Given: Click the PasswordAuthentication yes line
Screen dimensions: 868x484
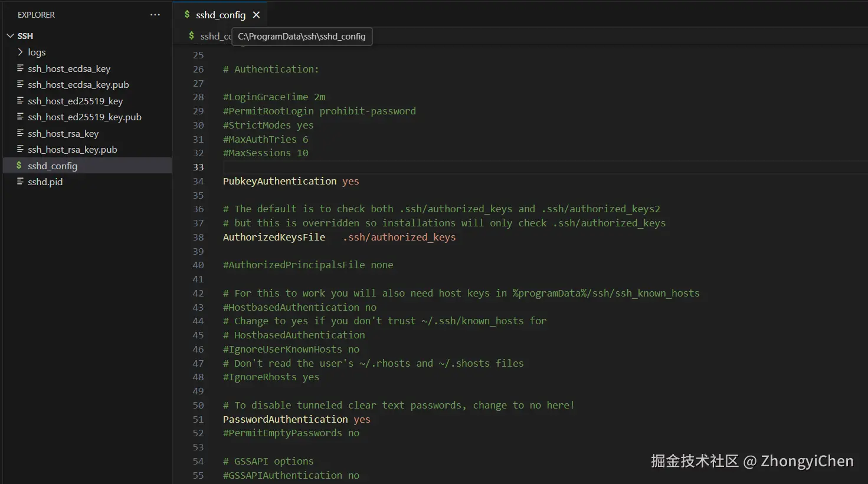Looking at the screenshot, I should click(x=296, y=420).
